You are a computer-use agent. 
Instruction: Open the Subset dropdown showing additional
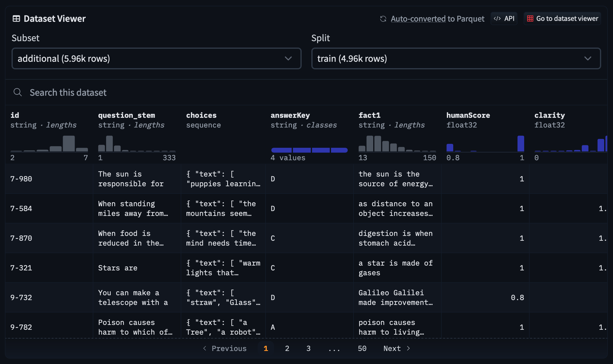[x=156, y=58]
